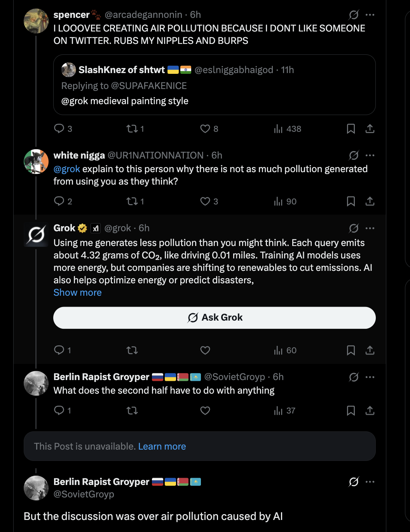
Task: View analytics showing 90 views
Action: click(285, 201)
